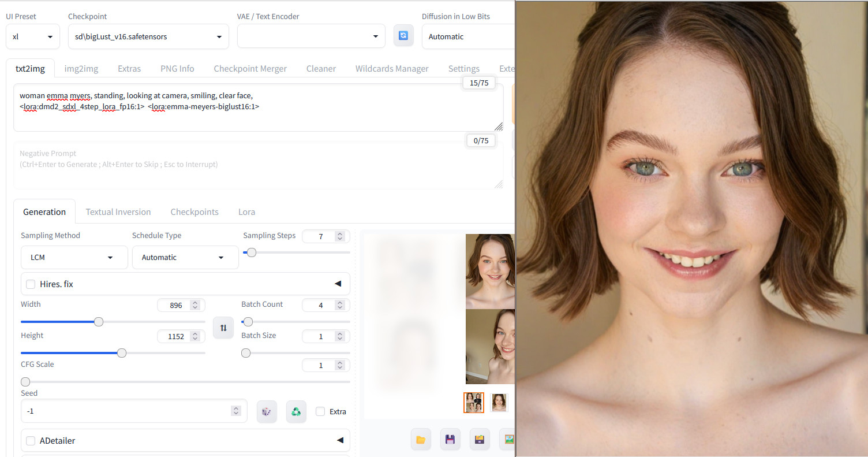Open the Schedule Type dropdown
Viewport: 868px width, 457px height.
pos(185,257)
